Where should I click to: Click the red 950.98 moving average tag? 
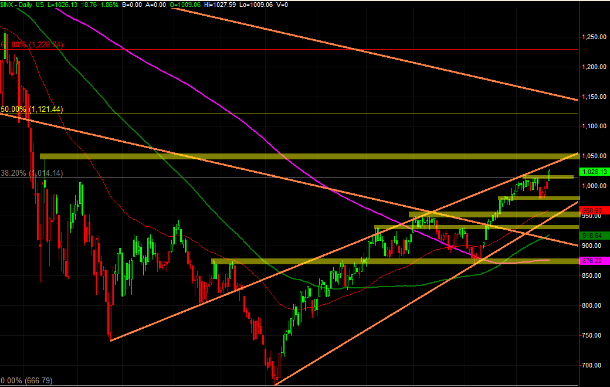[594, 210]
